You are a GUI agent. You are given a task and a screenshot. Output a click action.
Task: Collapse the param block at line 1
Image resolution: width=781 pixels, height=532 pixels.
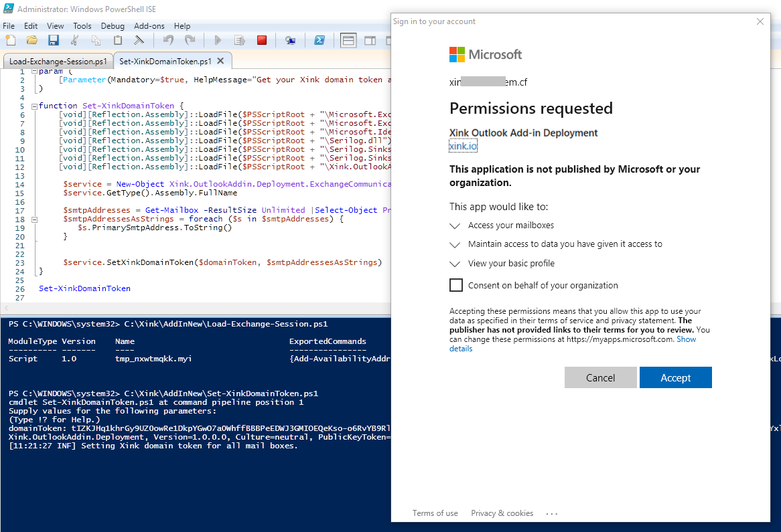34,72
